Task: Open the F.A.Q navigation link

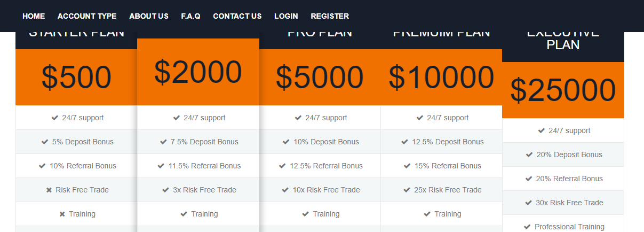Action: click(190, 16)
